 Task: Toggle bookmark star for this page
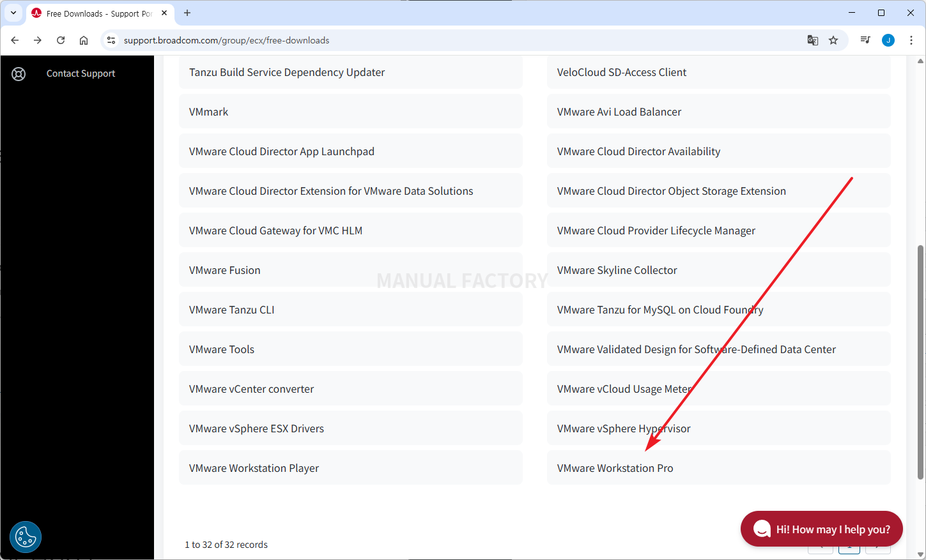[833, 40]
